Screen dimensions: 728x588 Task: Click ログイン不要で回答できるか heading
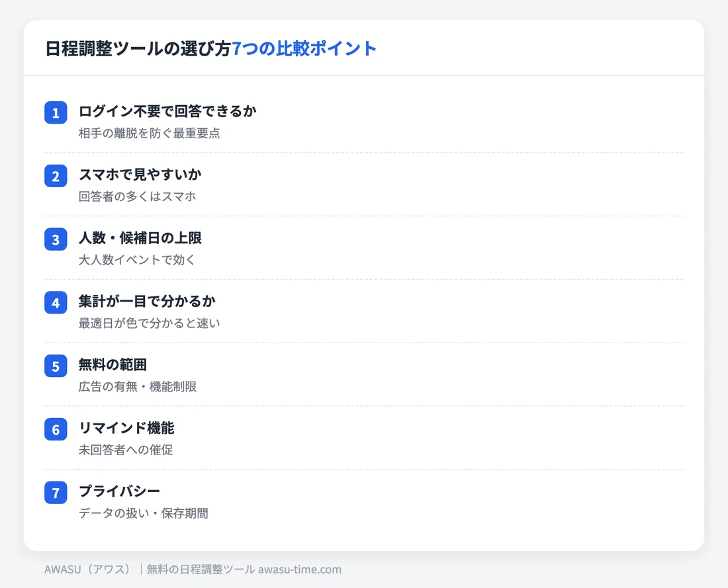point(167,111)
